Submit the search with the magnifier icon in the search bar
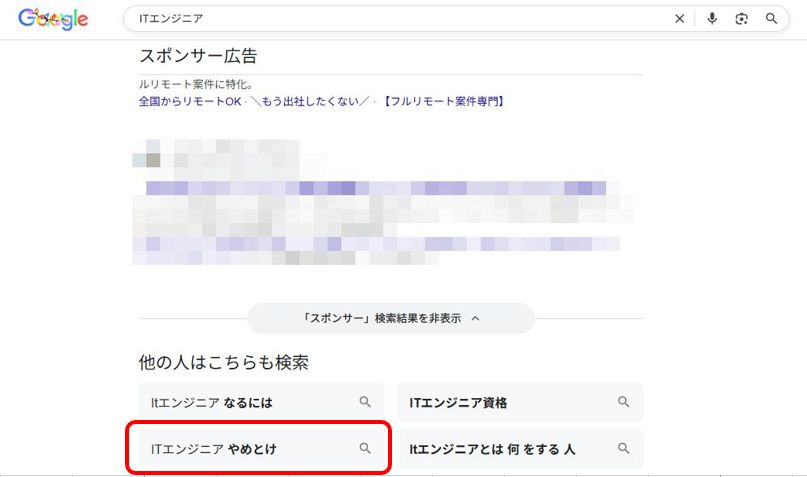 point(771,19)
